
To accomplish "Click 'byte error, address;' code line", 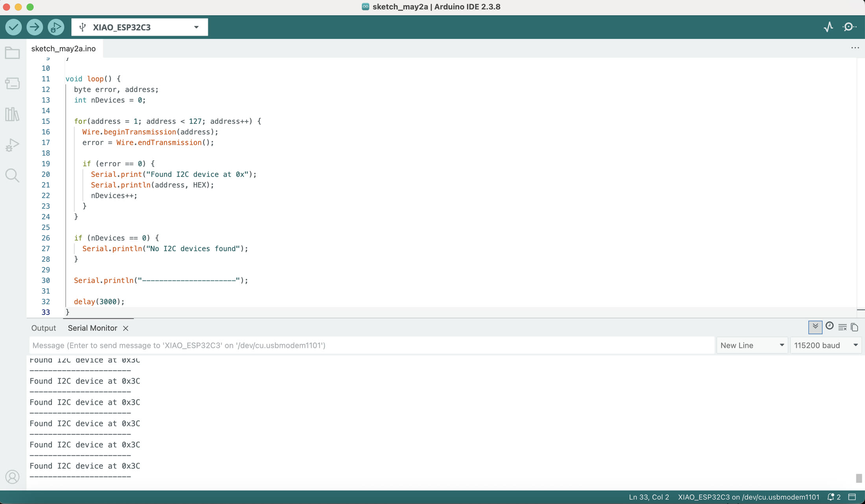I will pyautogui.click(x=116, y=89).
